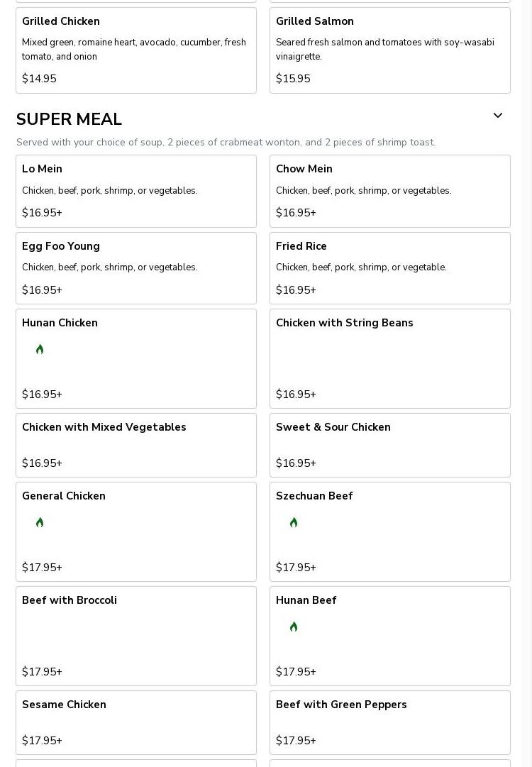Select the Chow Mein super meal
The width and height of the screenshot is (532, 767).
click(x=389, y=191)
